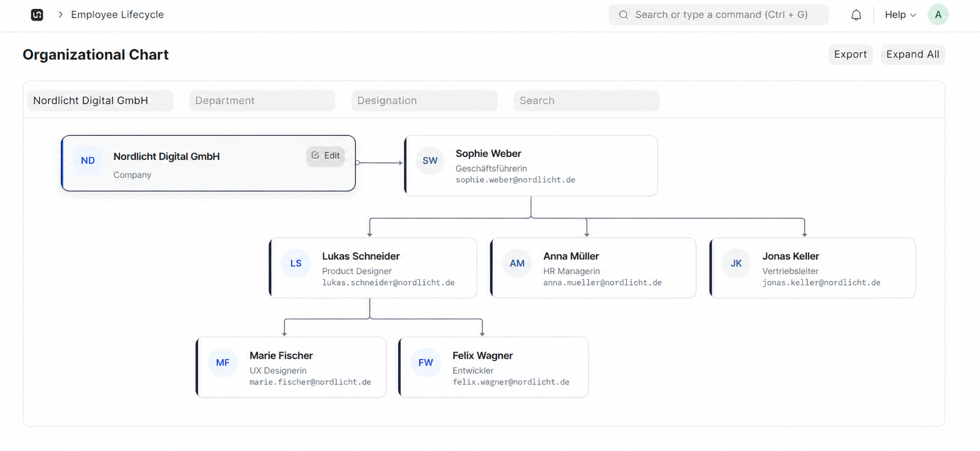
Task: Click Felix Wagner's FW avatar
Action: pos(426,362)
